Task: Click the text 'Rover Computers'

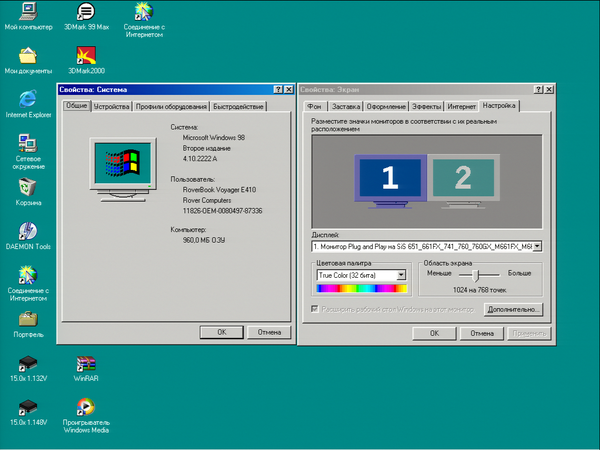Action: [207, 200]
